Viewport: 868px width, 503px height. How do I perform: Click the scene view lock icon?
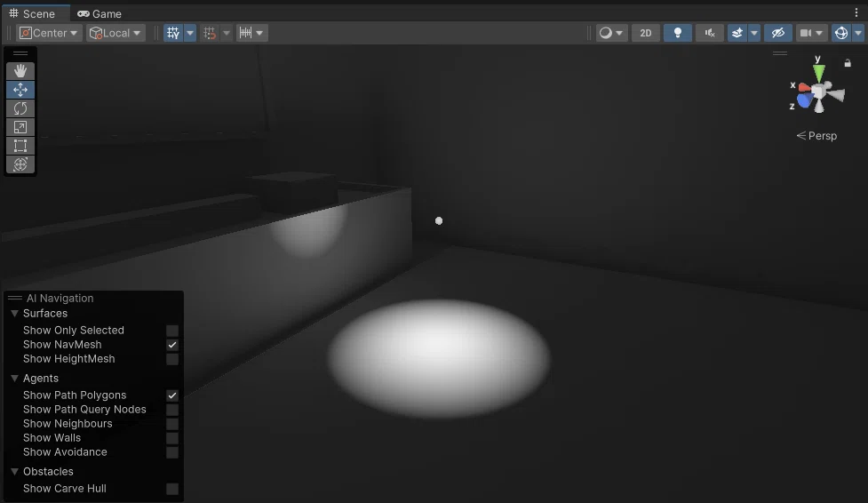pyautogui.click(x=848, y=63)
